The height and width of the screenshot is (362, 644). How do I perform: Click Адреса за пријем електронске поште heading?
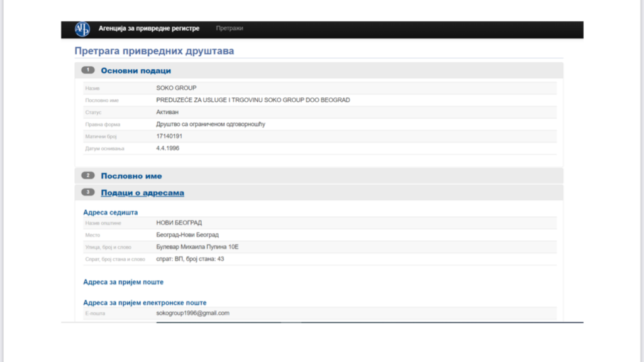pos(145,303)
